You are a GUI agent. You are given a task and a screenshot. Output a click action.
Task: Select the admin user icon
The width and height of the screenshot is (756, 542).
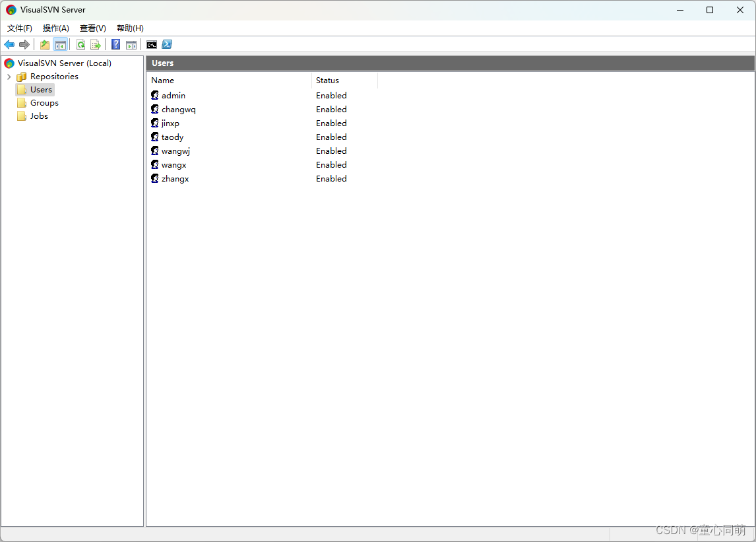pos(155,95)
